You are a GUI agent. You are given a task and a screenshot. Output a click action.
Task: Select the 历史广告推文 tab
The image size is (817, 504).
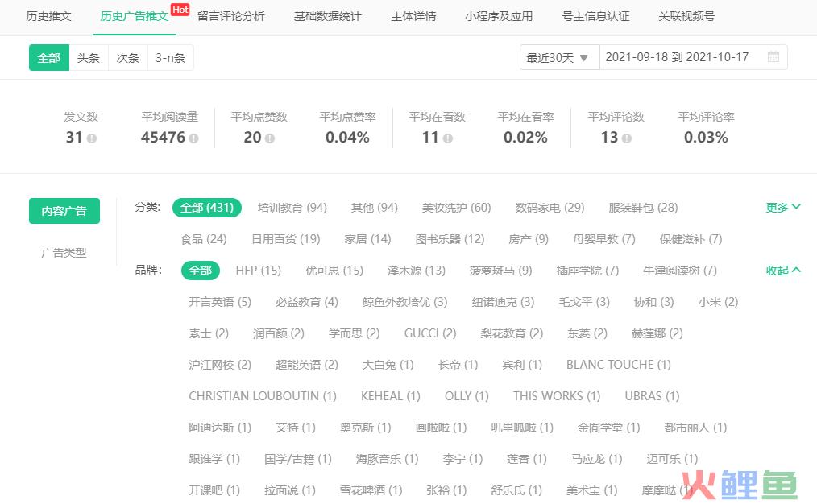pyautogui.click(x=134, y=16)
